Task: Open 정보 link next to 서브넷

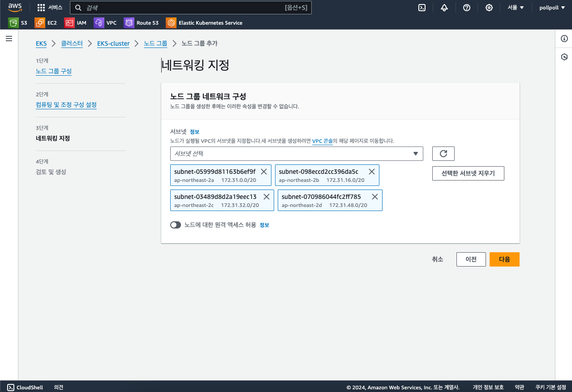Action: [194, 132]
